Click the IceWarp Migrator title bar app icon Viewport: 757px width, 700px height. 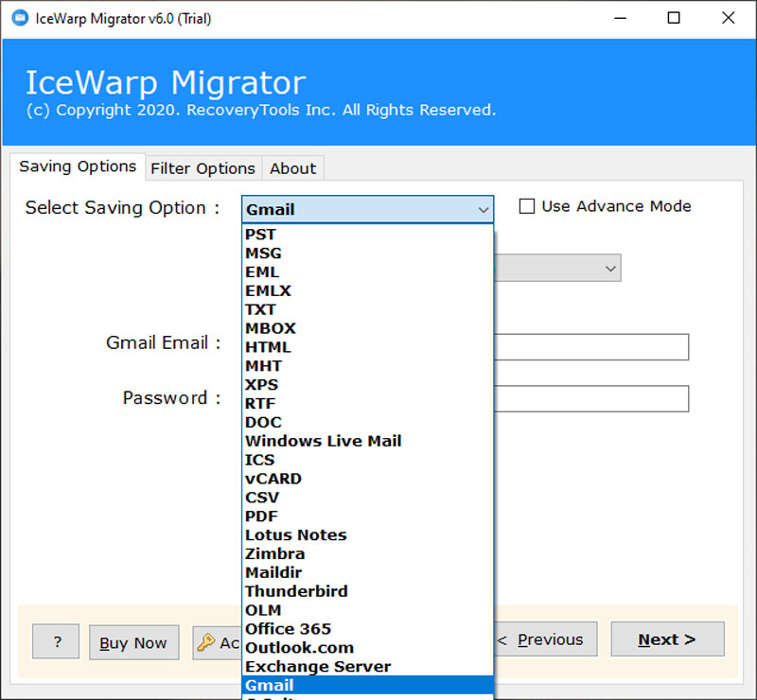[20, 18]
